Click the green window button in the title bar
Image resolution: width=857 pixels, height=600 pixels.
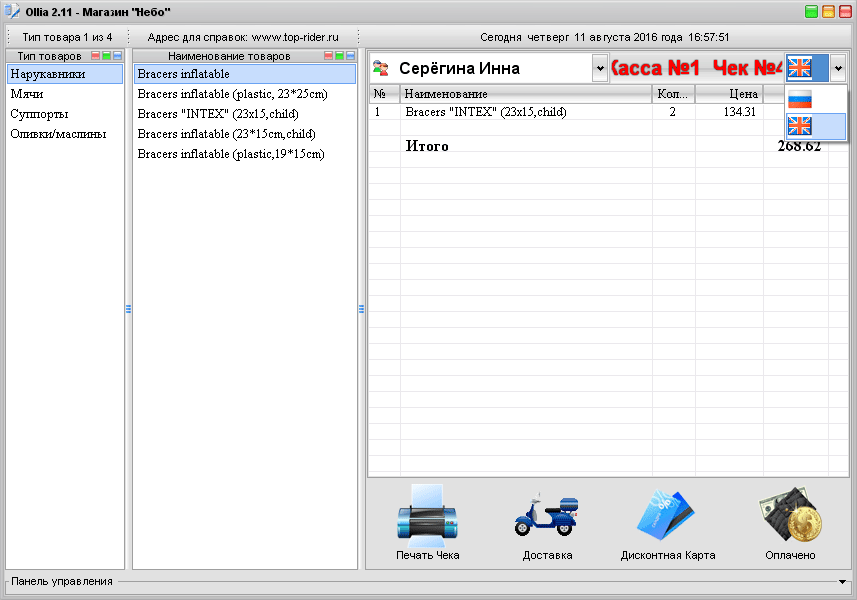(812, 11)
